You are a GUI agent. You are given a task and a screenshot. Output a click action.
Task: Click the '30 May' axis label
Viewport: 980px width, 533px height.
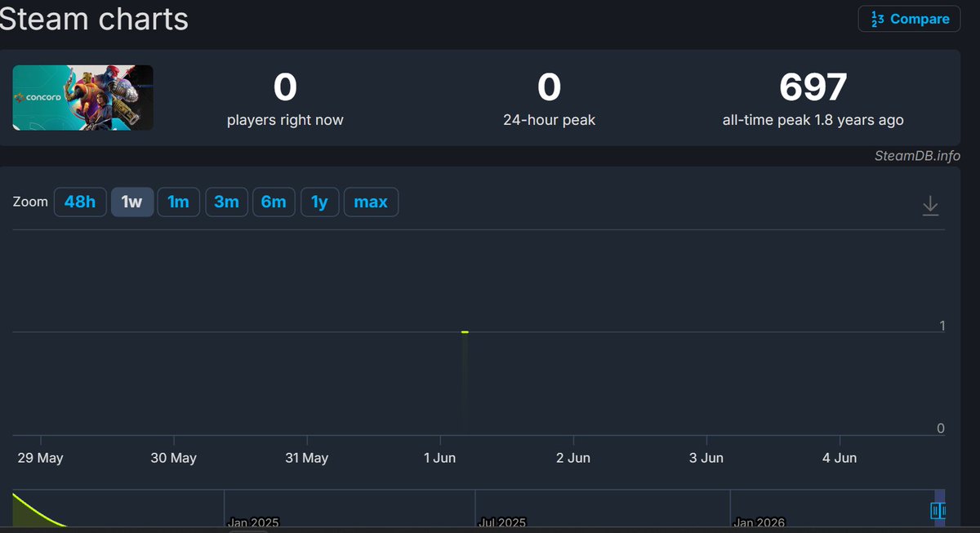pos(173,458)
